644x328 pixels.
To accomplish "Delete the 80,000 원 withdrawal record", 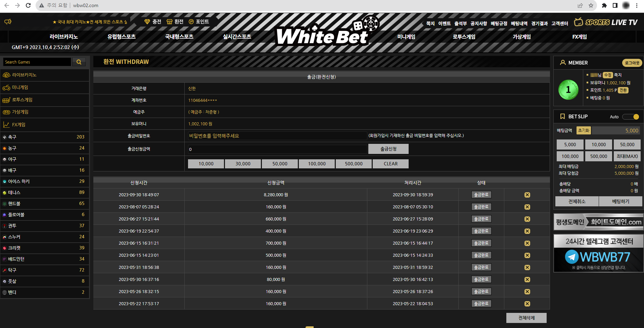I will coord(527,280).
